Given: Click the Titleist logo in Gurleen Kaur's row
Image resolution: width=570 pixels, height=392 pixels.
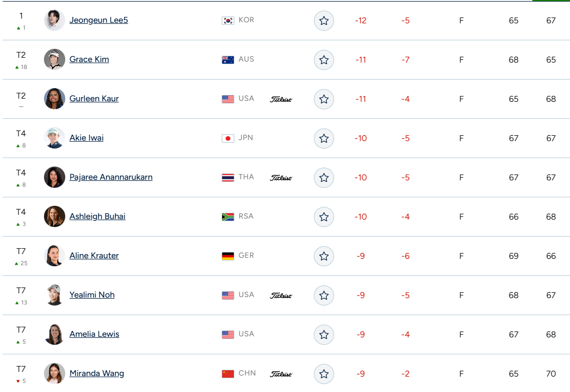Looking at the screenshot, I should click(281, 99).
